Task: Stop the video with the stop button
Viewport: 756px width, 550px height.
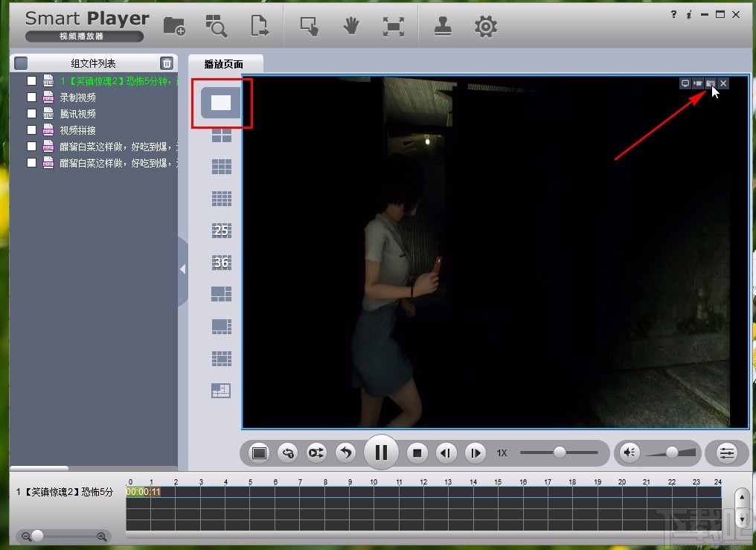Action: (417, 453)
